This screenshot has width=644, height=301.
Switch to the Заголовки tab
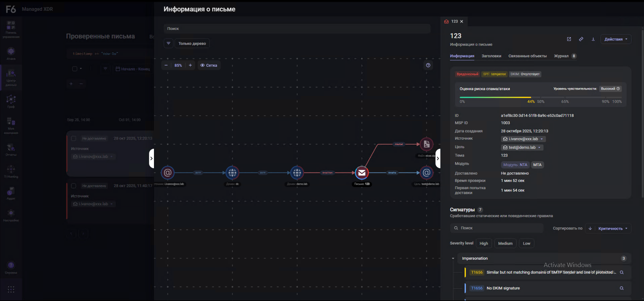pyautogui.click(x=491, y=56)
